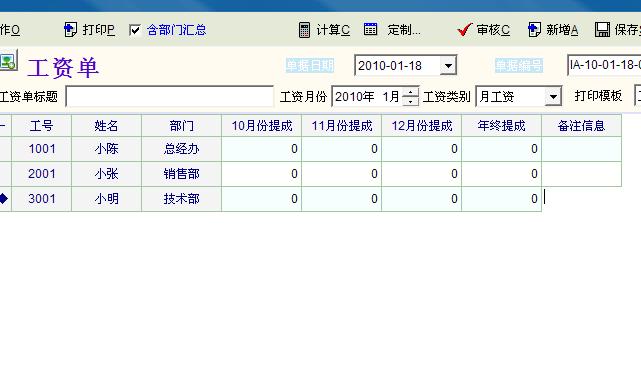Screen dimensions: 641x384
Task: Click 小陈's 10月份提成 value cell
Action: [262, 149]
